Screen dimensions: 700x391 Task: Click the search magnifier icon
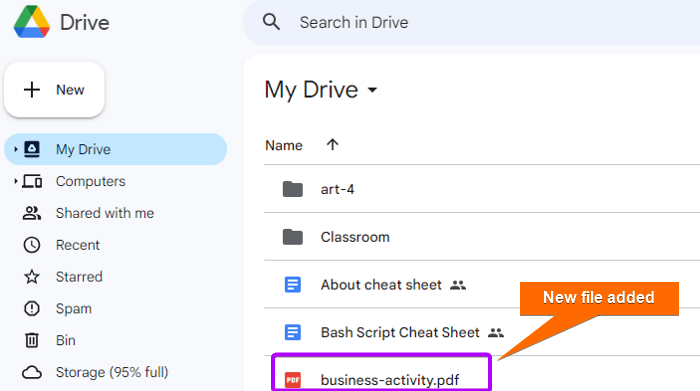click(x=271, y=22)
